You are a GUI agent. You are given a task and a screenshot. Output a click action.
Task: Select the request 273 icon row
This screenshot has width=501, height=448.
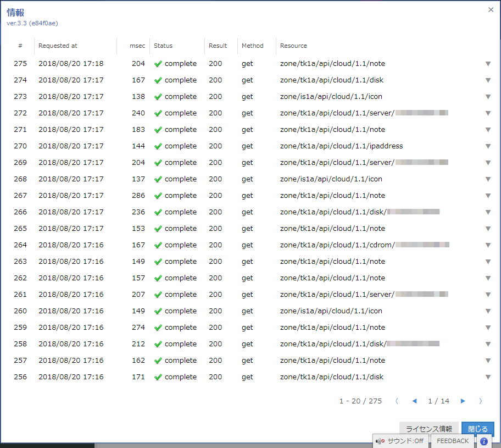(247, 97)
